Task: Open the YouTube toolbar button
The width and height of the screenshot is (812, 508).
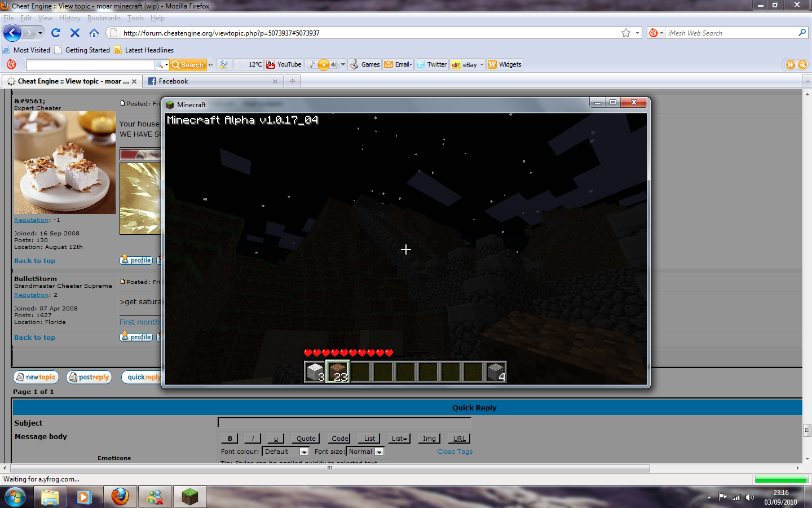Action: point(284,64)
